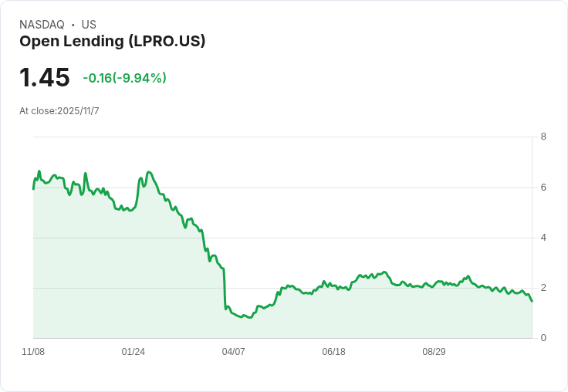The width and height of the screenshot is (568, 392).
Task: Click the 8 value on price axis
Action: click(543, 137)
